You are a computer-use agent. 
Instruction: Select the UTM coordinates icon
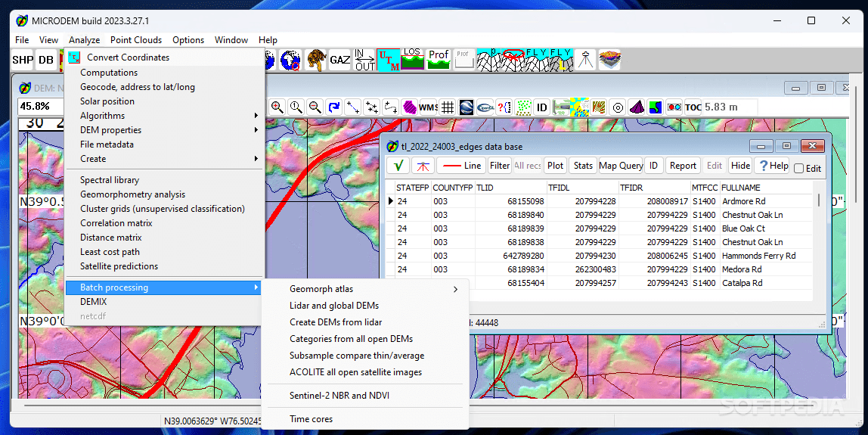pos(389,60)
